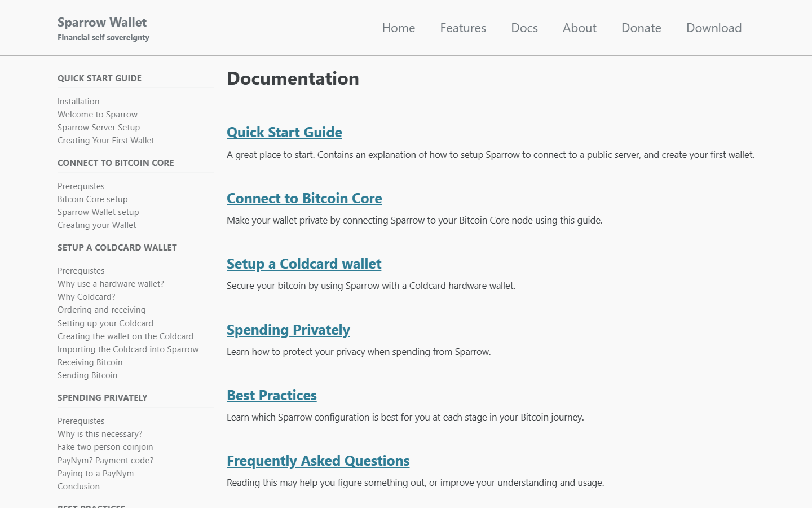The width and height of the screenshot is (812, 508).
Task: Select Setting up your Coldcard
Action: tap(105, 323)
